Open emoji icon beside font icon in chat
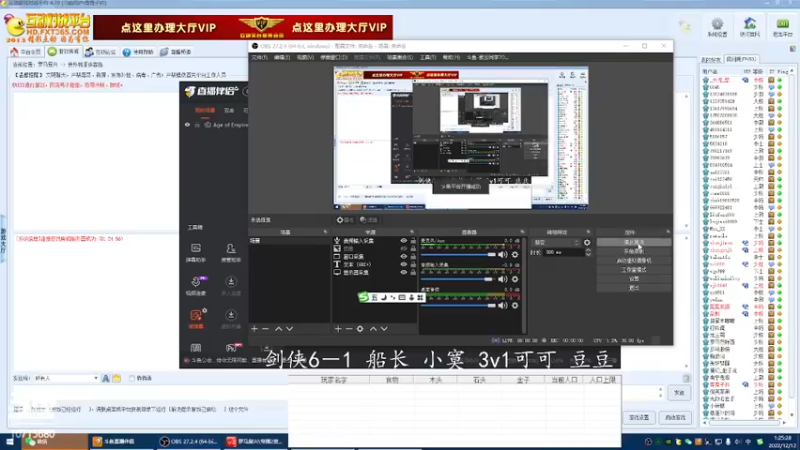Screen dimensions: 800x450 pos(116,378)
